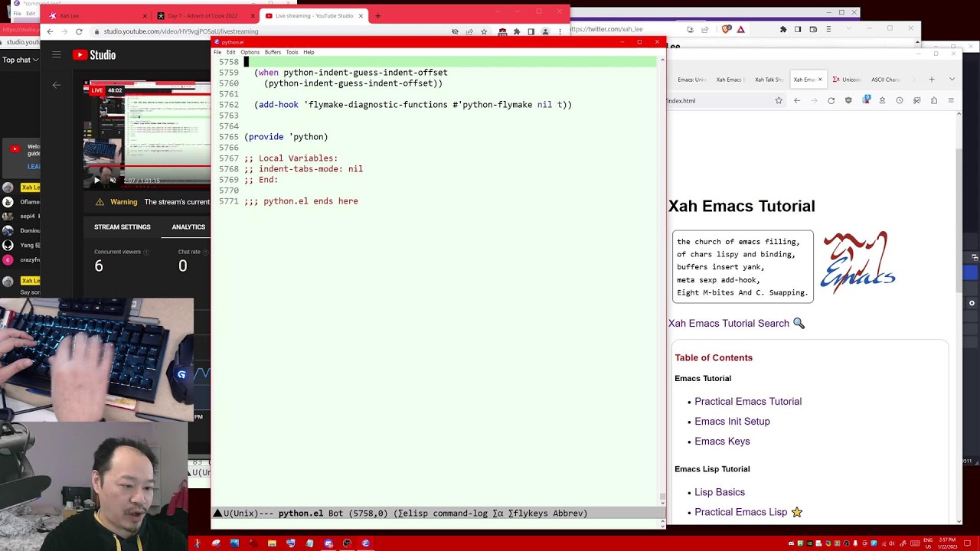Bookmark index.html with the star icon
This screenshot has height=551, width=980.
coord(779,100)
